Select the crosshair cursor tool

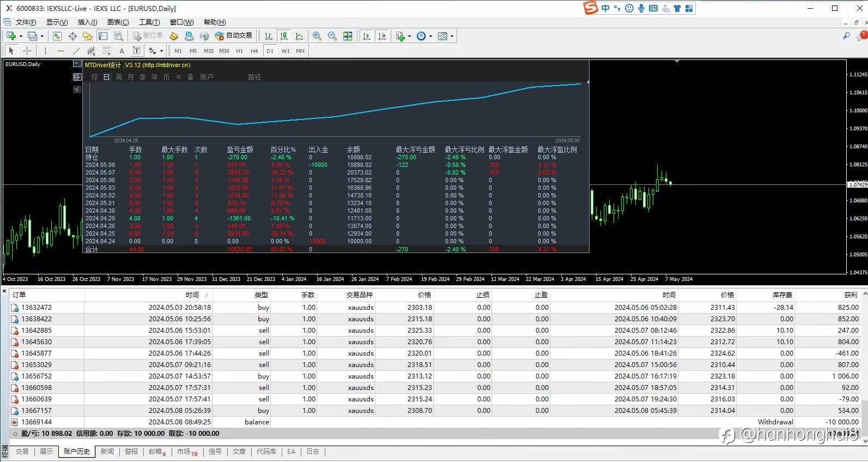click(x=27, y=51)
